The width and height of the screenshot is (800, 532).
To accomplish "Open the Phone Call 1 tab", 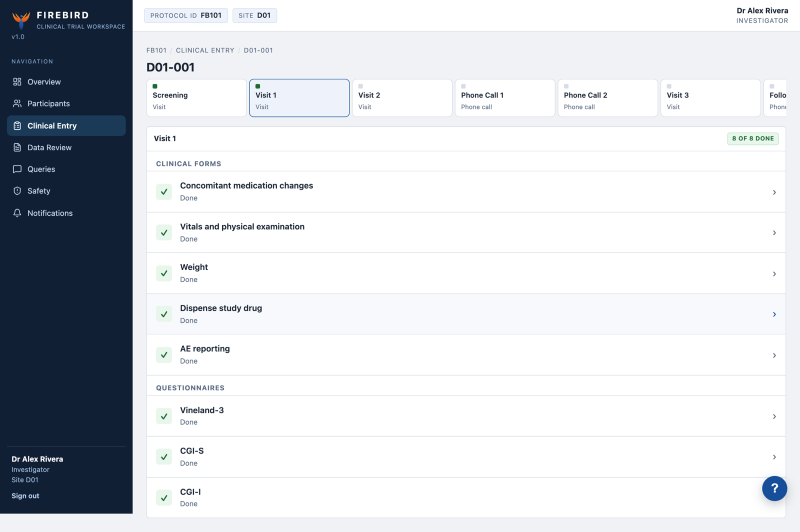I will click(505, 98).
